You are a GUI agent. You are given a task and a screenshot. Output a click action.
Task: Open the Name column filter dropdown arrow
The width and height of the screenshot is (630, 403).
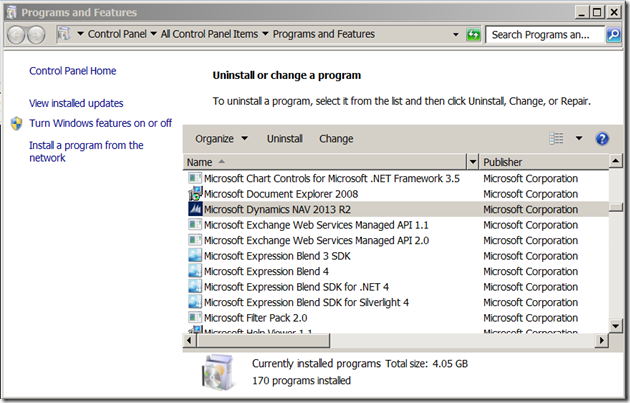tap(473, 162)
